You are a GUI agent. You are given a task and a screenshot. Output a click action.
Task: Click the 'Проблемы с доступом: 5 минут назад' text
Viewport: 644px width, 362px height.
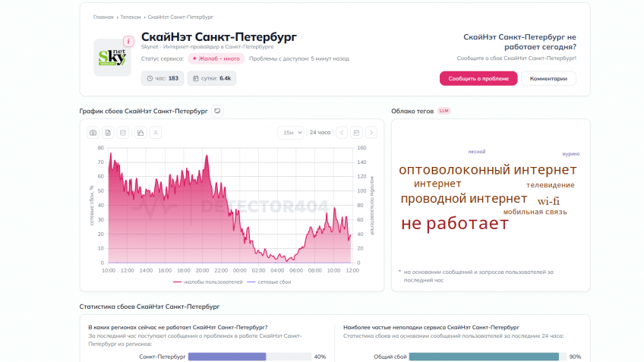click(299, 58)
